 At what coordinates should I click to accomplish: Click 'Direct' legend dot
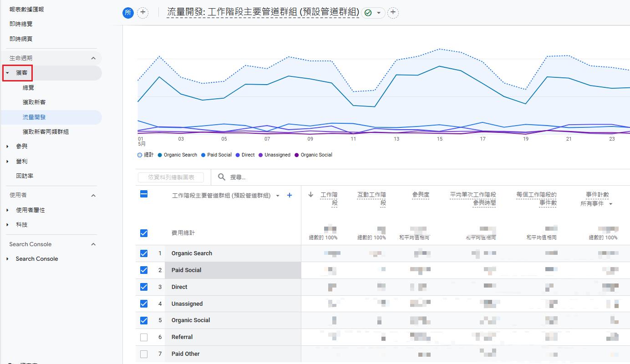pyautogui.click(x=238, y=155)
